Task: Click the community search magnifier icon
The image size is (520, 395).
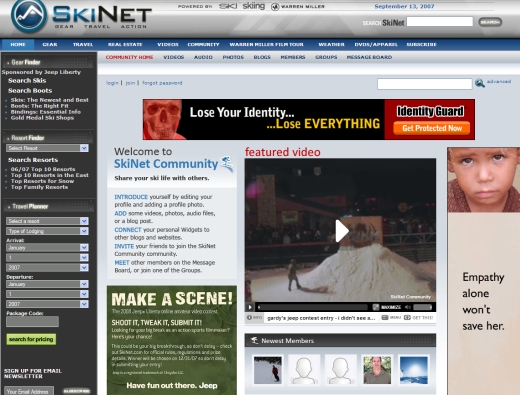Action: coord(480,83)
